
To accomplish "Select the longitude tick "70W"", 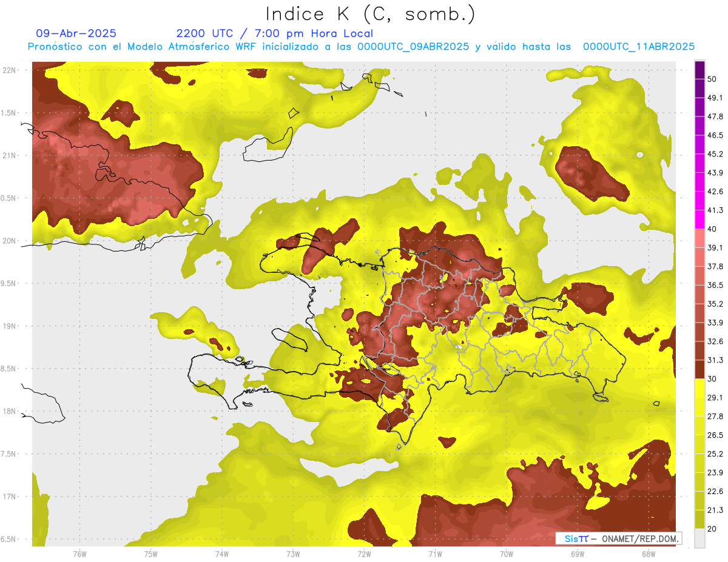I will coord(507,554).
